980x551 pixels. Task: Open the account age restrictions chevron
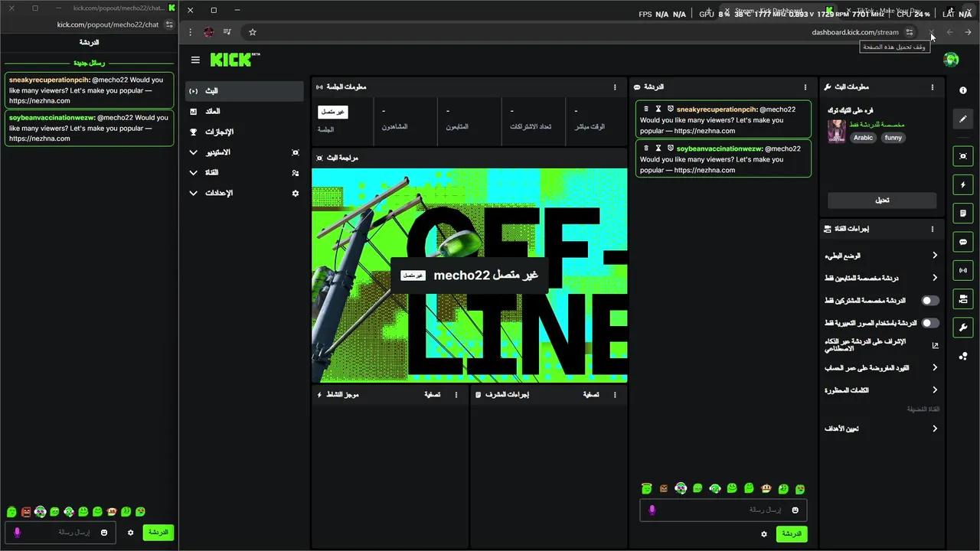pyautogui.click(x=935, y=368)
